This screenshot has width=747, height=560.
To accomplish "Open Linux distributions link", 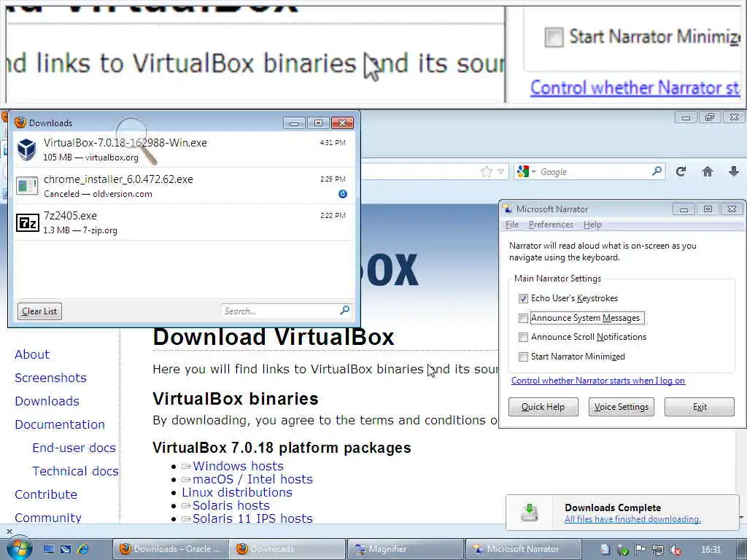I will click(x=237, y=492).
